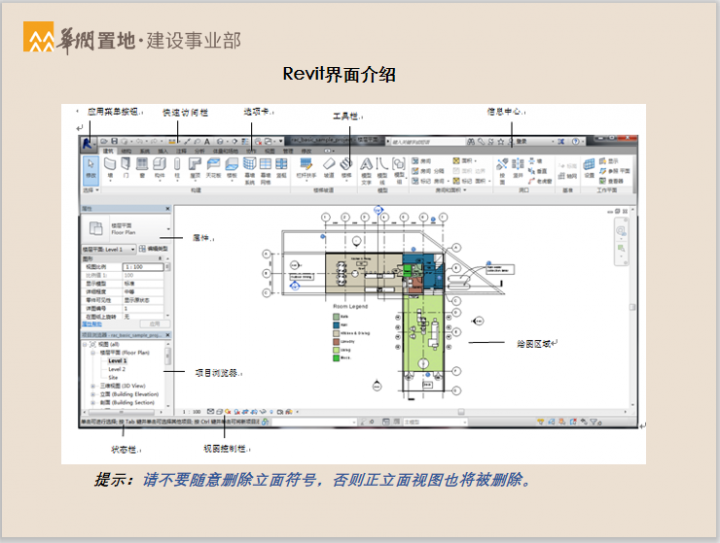Click the Shaft (竖井) opening tool
Image resolution: width=720 pixels, height=543 pixels.
518,168
